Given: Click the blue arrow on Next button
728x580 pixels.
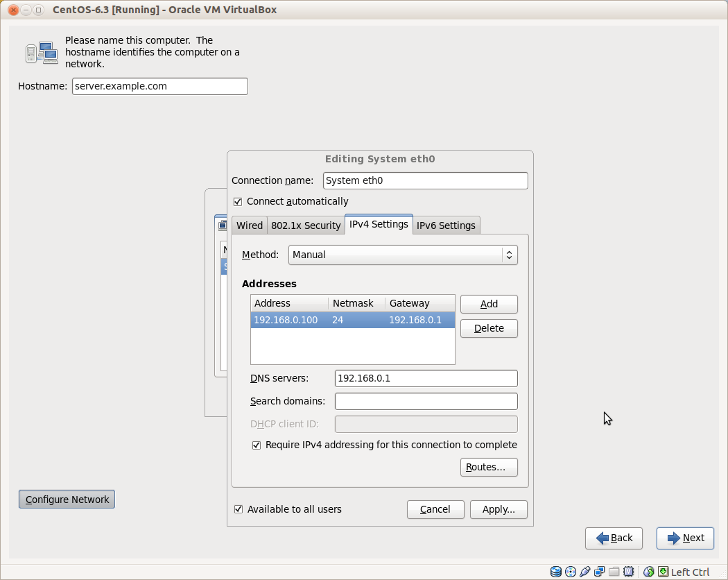Looking at the screenshot, I should 674,538.
